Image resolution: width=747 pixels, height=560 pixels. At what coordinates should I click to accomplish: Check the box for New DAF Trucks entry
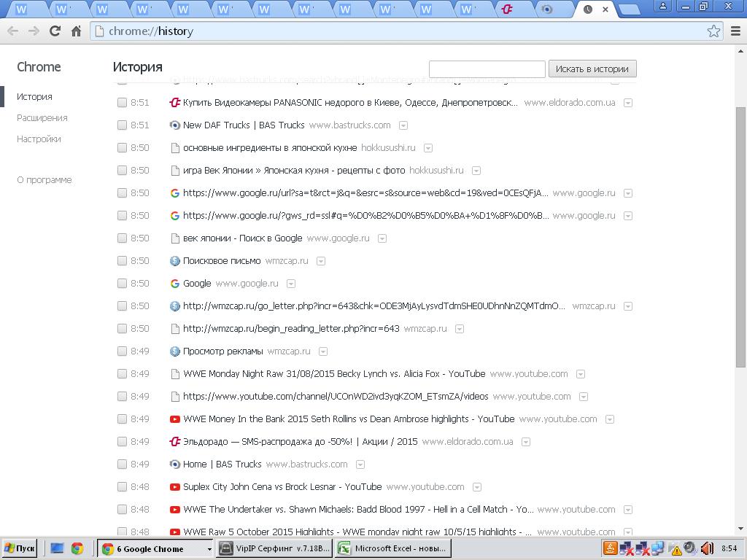click(122, 125)
